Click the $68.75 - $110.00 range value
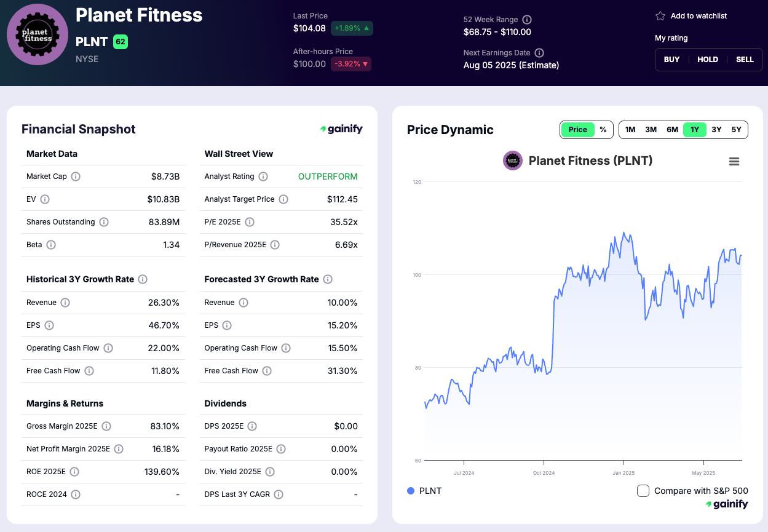 coord(497,32)
